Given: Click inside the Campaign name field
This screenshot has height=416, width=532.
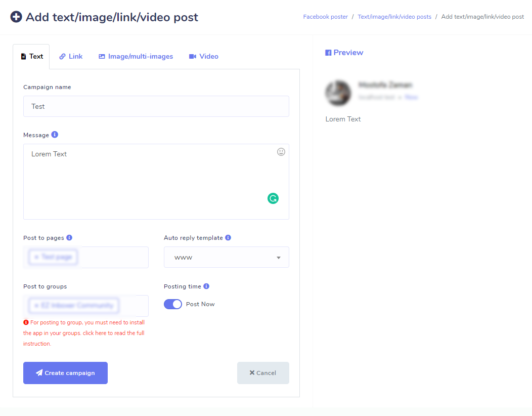Looking at the screenshot, I should point(156,106).
